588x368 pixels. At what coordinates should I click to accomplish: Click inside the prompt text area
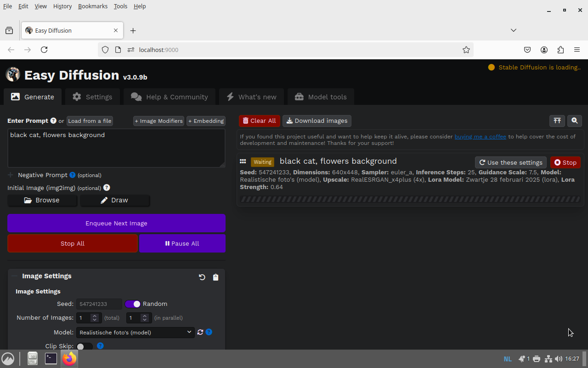click(116, 148)
